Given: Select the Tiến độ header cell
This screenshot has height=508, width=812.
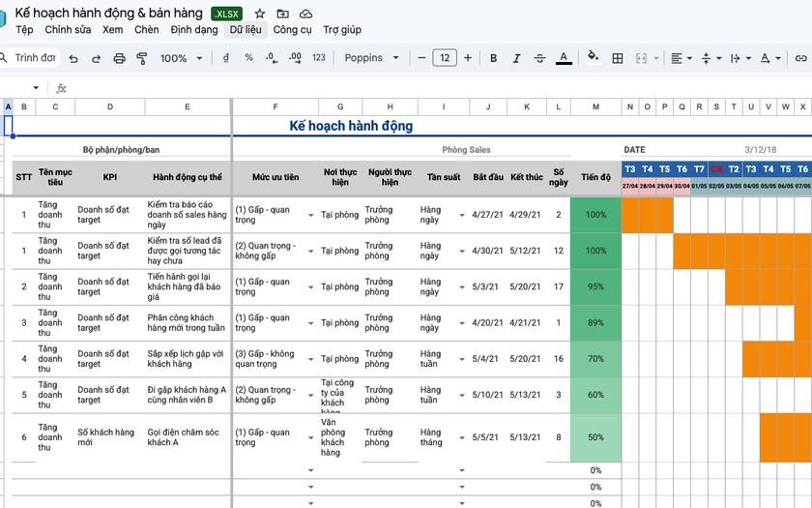Looking at the screenshot, I should [x=596, y=177].
